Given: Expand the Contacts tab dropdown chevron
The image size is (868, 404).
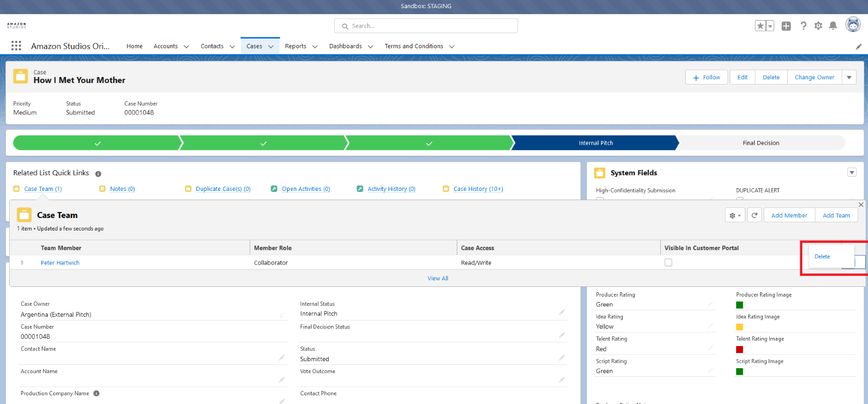Looking at the screenshot, I should click(x=232, y=47).
